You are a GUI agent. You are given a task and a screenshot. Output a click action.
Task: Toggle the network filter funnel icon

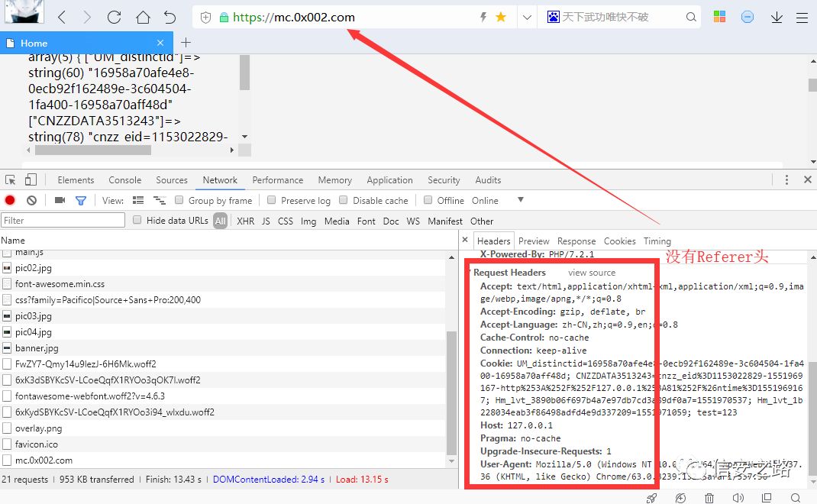tap(81, 201)
